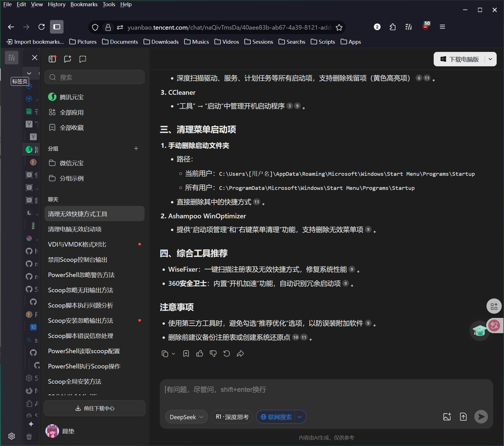Open the File menu
The width and height of the screenshot is (504, 446).
[x=7, y=4]
